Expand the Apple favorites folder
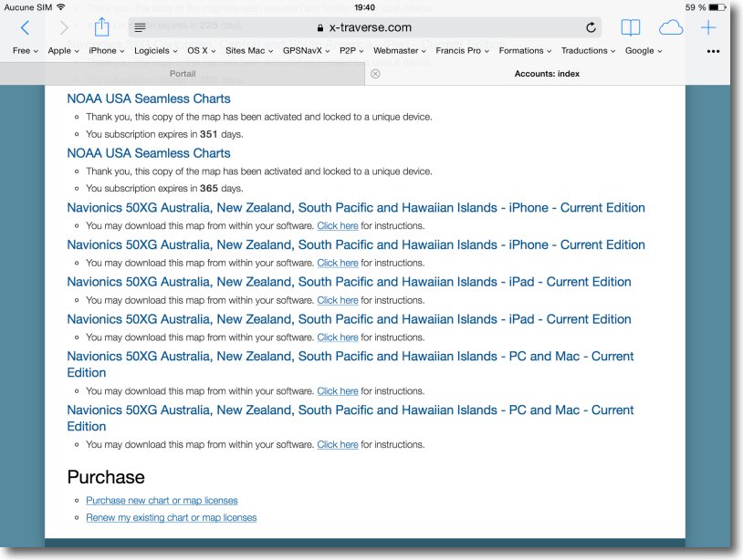This screenshot has width=743, height=560. click(x=64, y=51)
